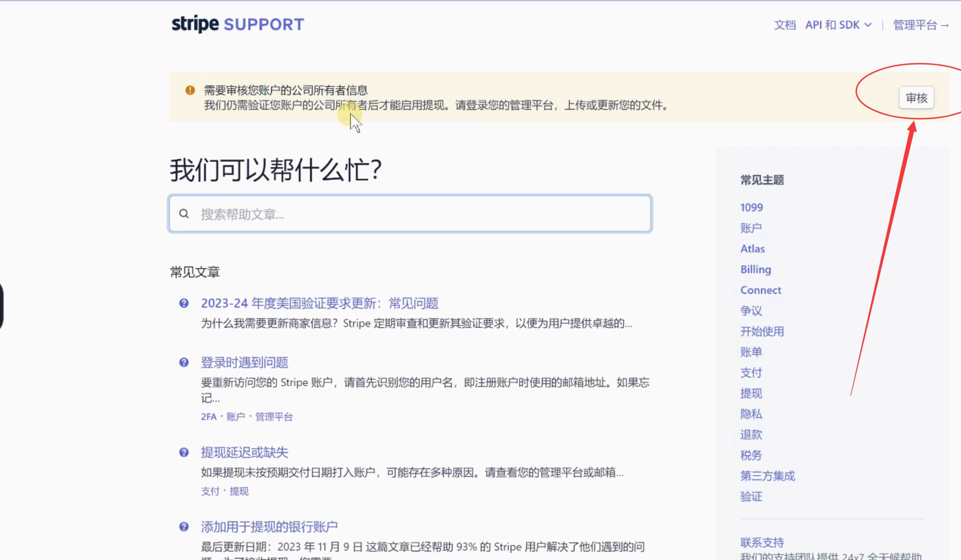Select topic 验证 in sidebar
Viewport: 961px width, 560px height.
tap(751, 497)
